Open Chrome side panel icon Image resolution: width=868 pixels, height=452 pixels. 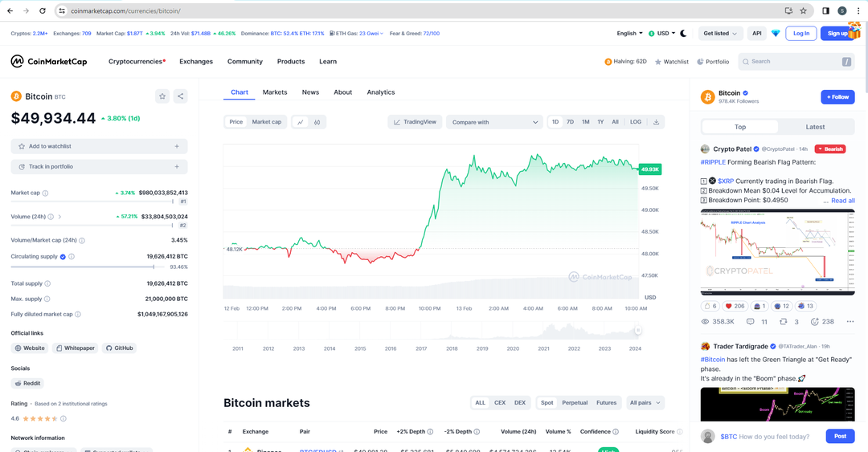[825, 10]
